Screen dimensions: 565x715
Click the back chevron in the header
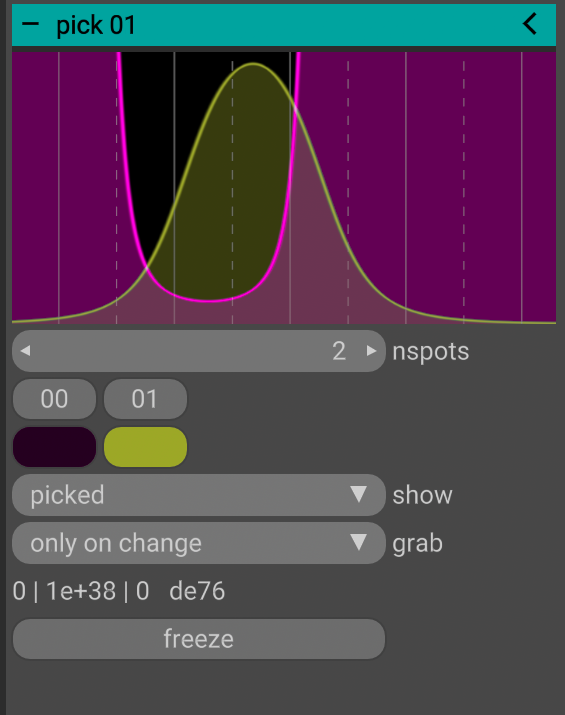530,24
